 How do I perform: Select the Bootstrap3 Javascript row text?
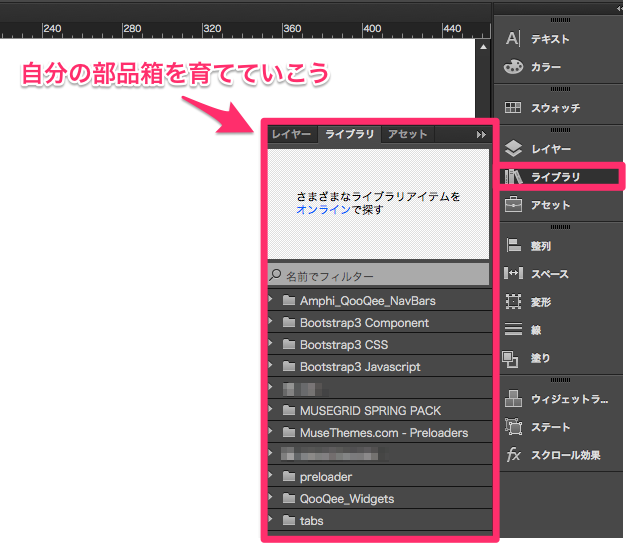pos(360,367)
